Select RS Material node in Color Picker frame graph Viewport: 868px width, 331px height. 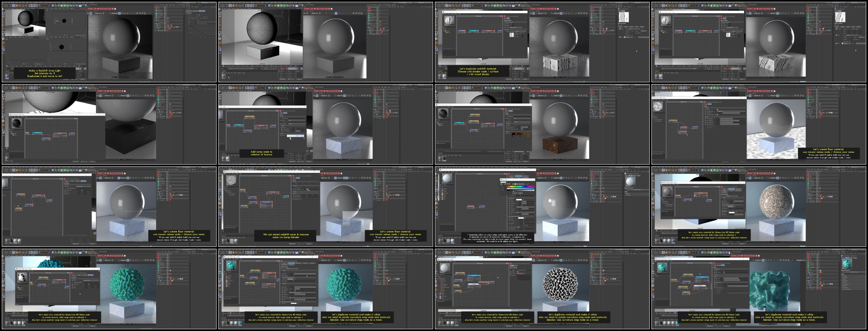click(x=471, y=207)
